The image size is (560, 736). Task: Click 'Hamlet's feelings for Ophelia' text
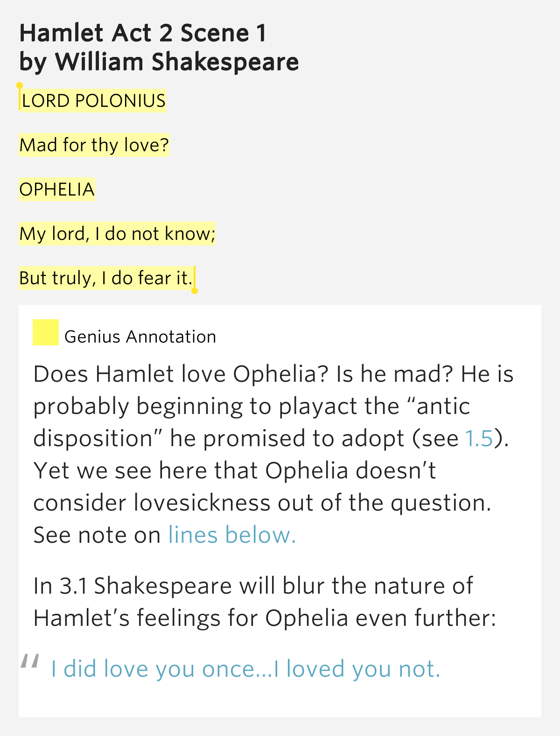tap(191, 618)
